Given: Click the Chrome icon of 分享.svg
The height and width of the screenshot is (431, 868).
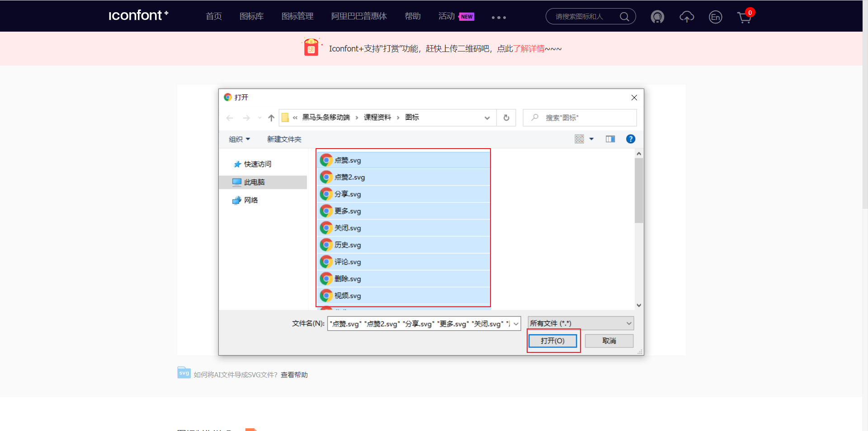Looking at the screenshot, I should click(326, 194).
